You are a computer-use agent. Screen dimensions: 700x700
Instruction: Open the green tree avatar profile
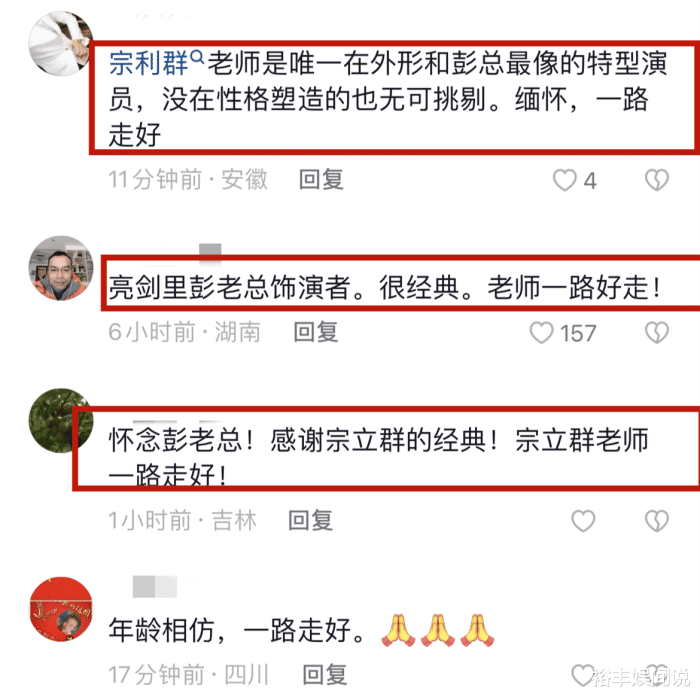[61, 421]
